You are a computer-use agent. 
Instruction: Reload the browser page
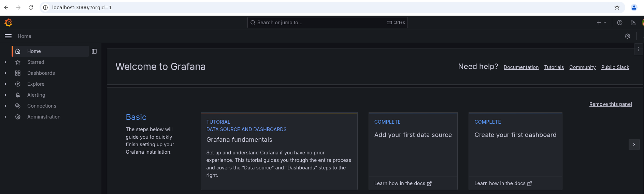click(x=31, y=8)
